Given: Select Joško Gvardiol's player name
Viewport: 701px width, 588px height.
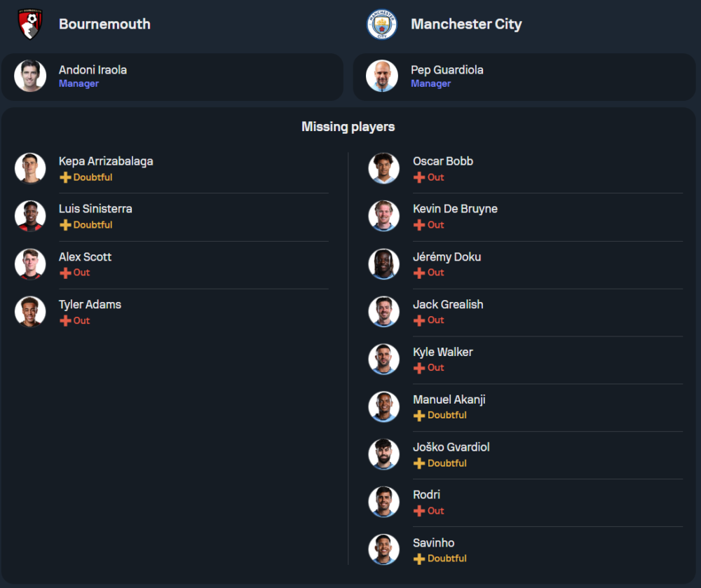Looking at the screenshot, I should 451,447.
